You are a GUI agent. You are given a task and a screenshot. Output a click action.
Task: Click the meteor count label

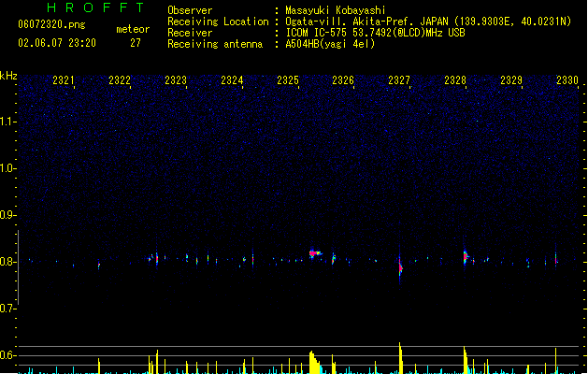[x=133, y=29]
